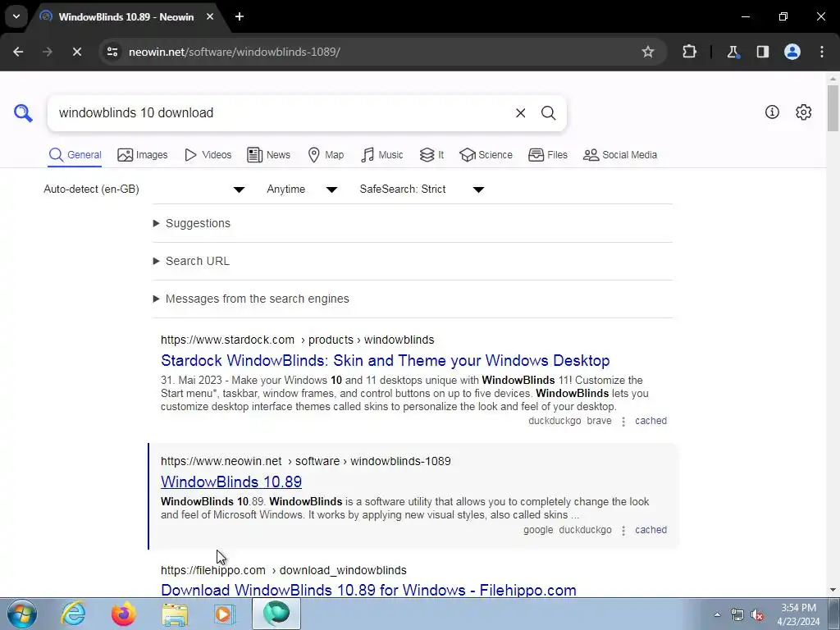Open search preferences gear icon

coord(804,112)
